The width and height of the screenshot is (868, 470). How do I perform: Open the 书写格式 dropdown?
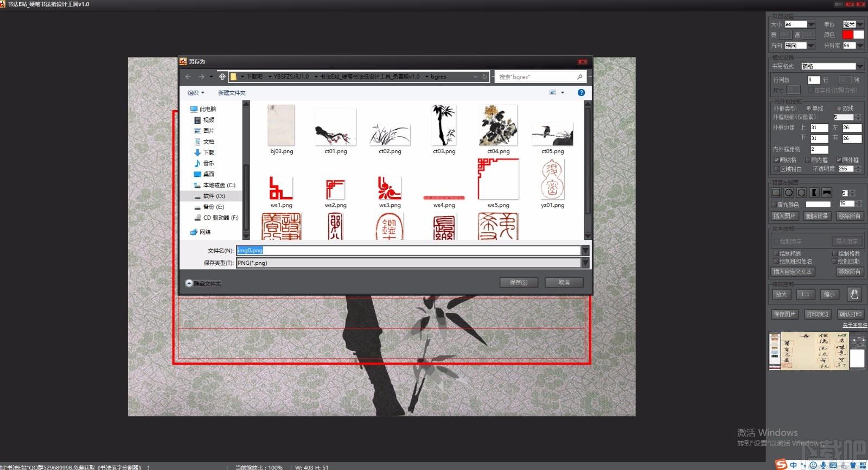(x=832, y=66)
